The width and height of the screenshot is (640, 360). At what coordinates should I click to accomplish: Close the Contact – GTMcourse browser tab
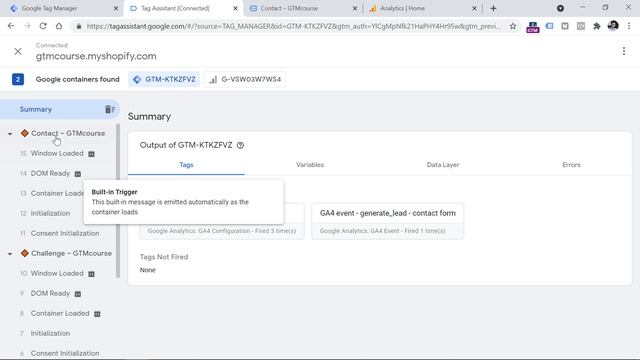pyautogui.click(x=355, y=8)
